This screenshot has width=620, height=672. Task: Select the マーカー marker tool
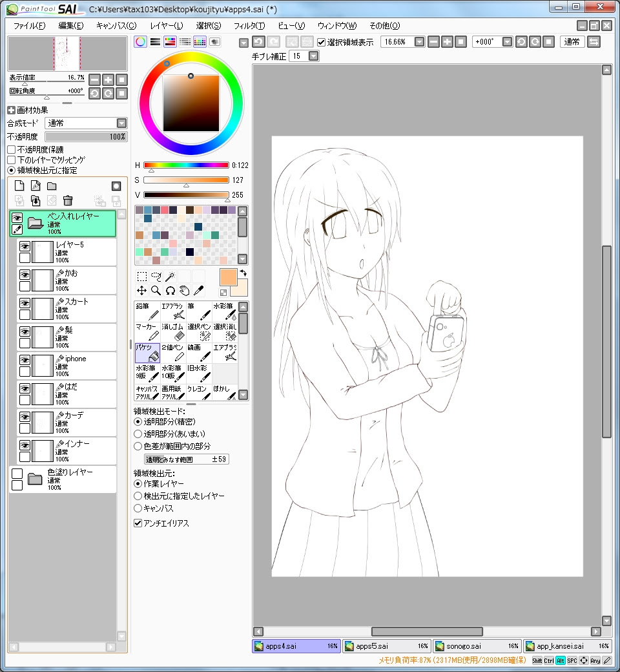147,332
